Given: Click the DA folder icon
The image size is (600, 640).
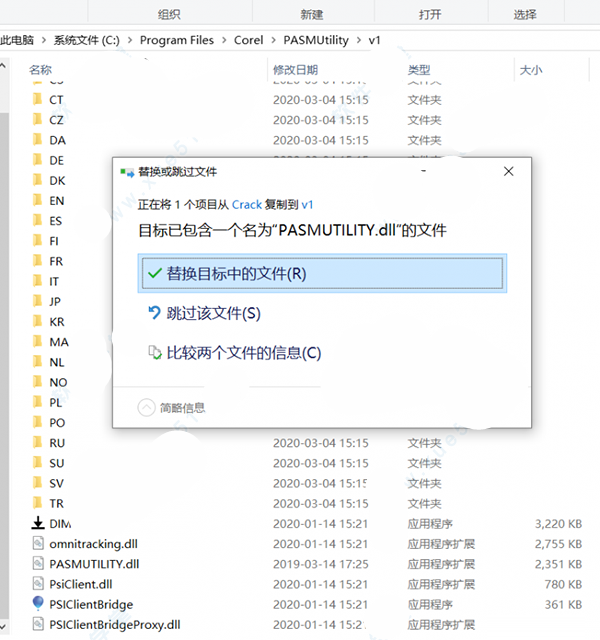Looking at the screenshot, I should pyautogui.click(x=37, y=140).
